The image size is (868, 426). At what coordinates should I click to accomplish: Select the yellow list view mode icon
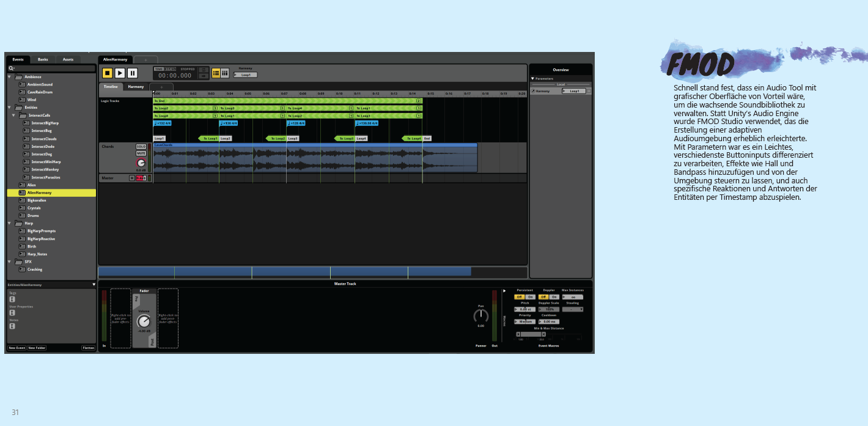coord(216,73)
